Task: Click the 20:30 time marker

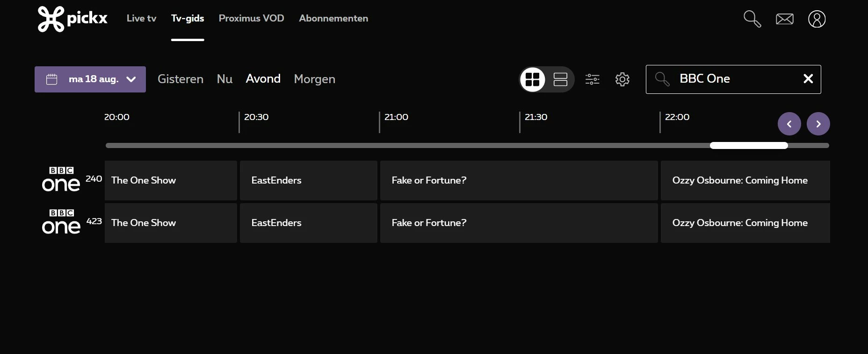Action: pyautogui.click(x=256, y=117)
